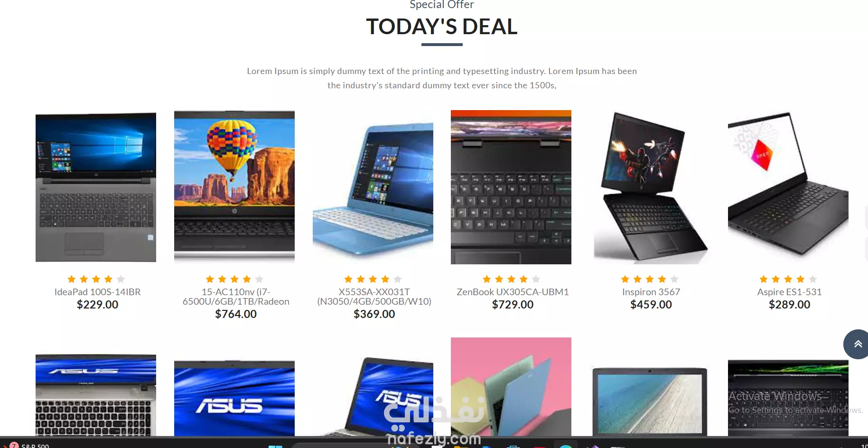Open the ZenBook UX305CA-UBM1 title link

coord(513,292)
